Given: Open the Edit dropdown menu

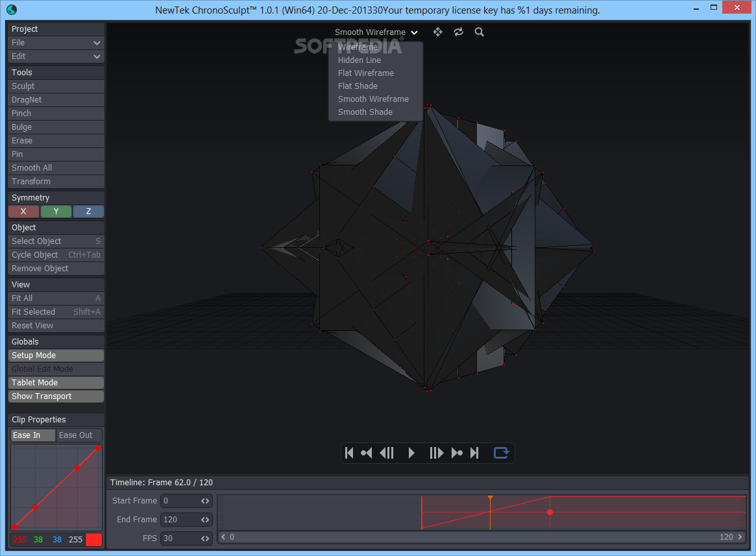Looking at the screenshot, I should click(56, 56).
